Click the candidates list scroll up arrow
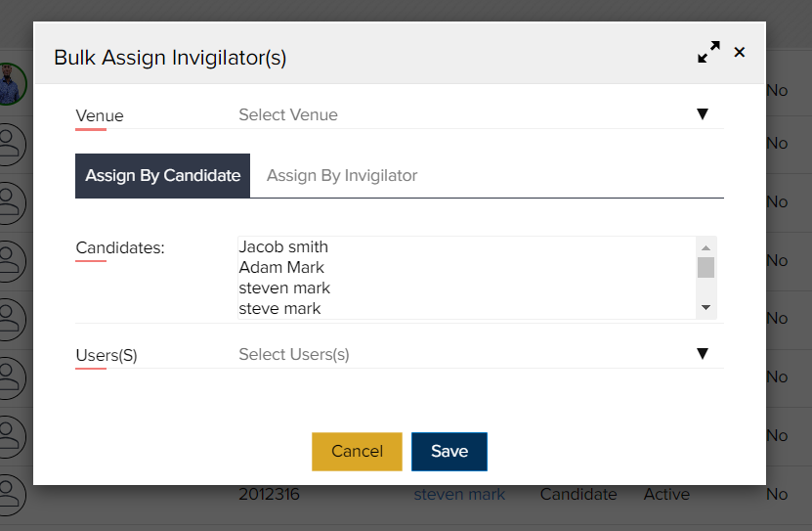The width and height of the screenshot is (812, 531). tap(705, 247)
